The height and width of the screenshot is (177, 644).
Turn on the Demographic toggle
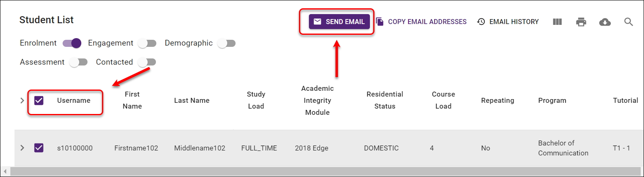point(226,43)
